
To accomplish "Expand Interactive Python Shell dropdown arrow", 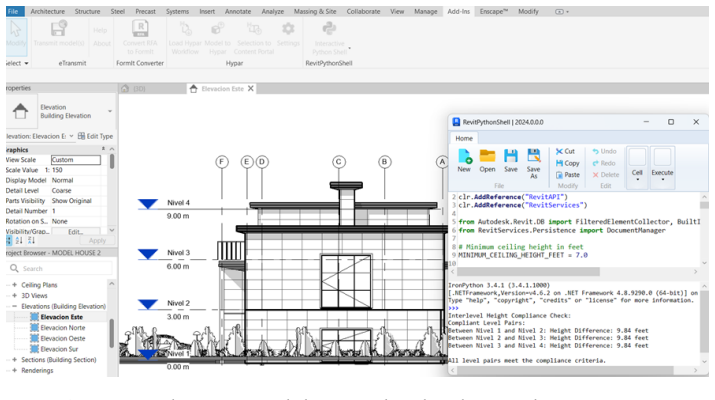I will coord(350,48).
